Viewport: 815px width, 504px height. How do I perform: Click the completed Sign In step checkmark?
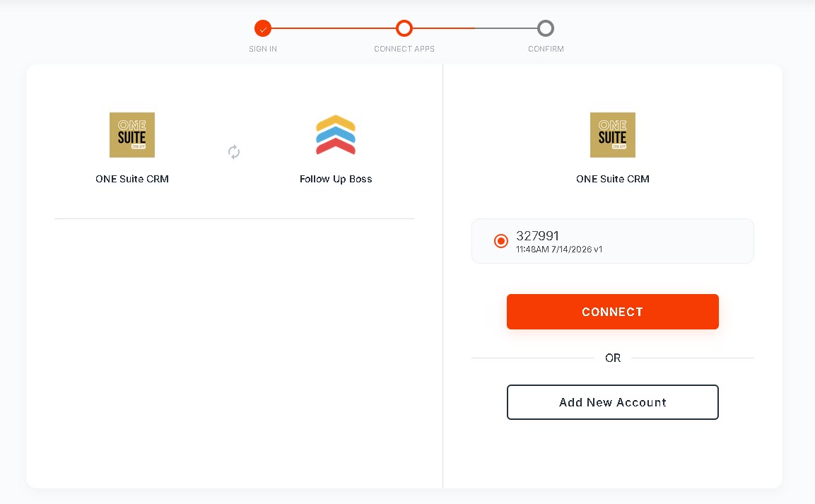tap(263, 28)
